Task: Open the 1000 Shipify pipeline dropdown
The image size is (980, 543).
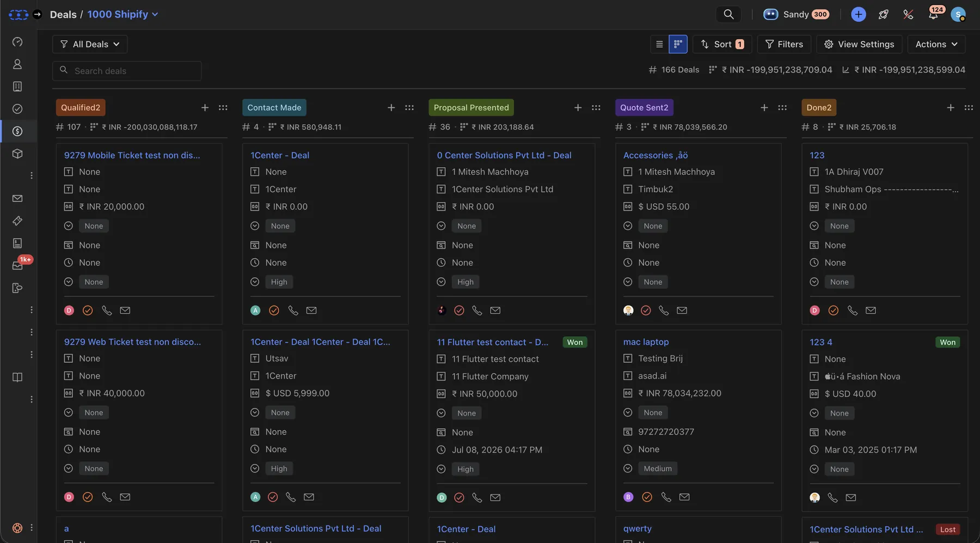Action: coord(123,14)
